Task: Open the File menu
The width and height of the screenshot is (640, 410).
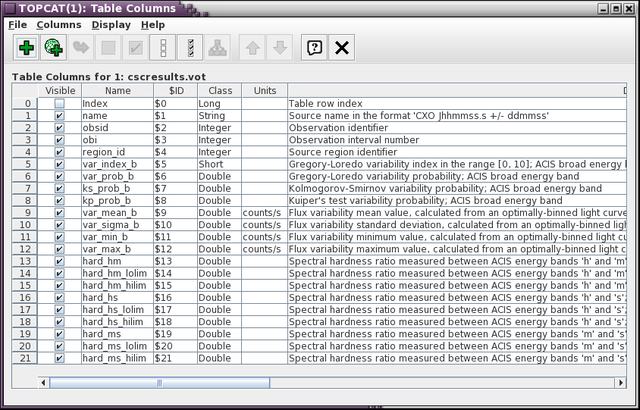Action: coord(18,25)
